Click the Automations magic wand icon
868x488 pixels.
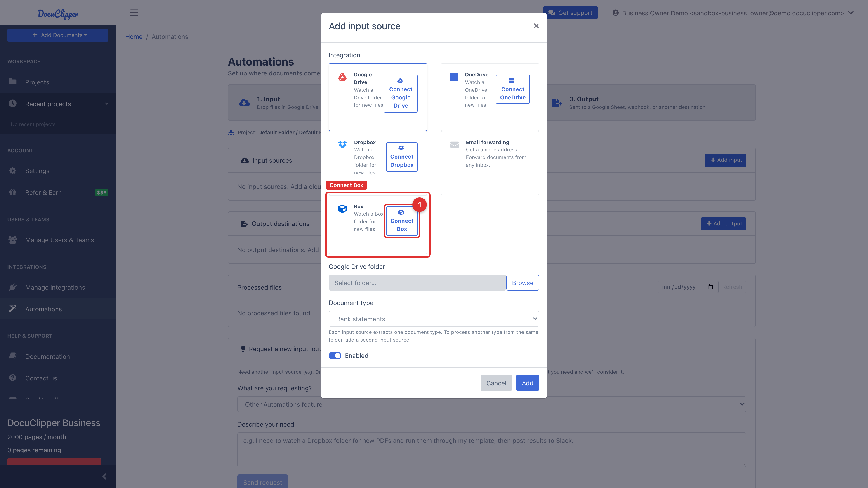[x=13, y=309]
